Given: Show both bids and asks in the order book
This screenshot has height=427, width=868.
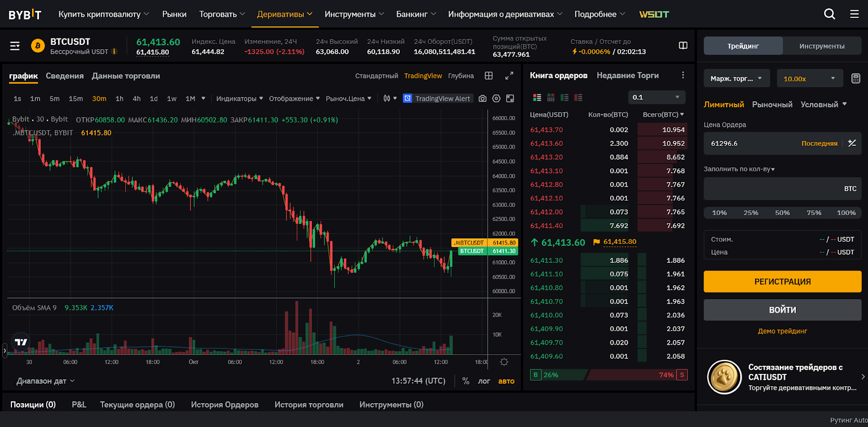Looking at the screenshot, I should point(537,98).
